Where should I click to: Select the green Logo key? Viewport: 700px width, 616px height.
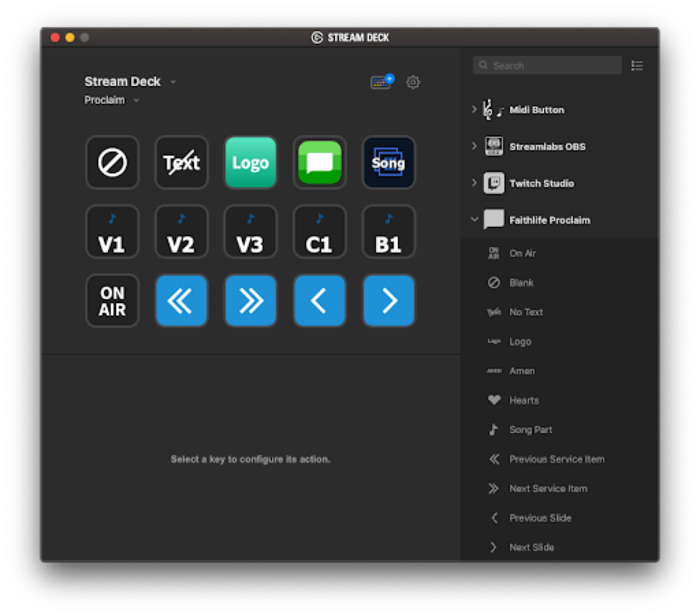(250, 162)
